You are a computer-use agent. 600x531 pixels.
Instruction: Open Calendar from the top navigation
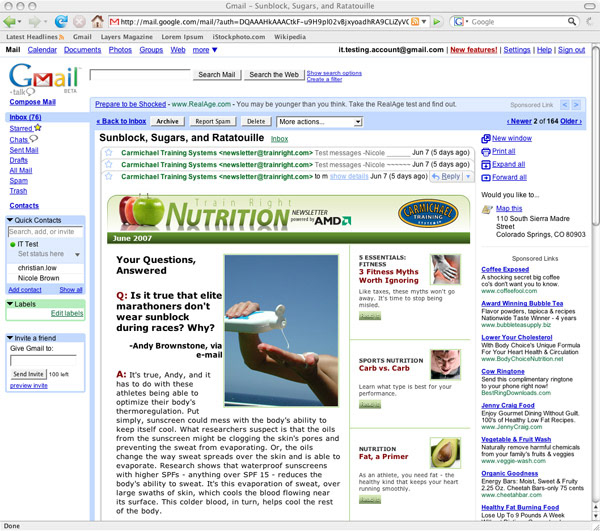(42, 49)
